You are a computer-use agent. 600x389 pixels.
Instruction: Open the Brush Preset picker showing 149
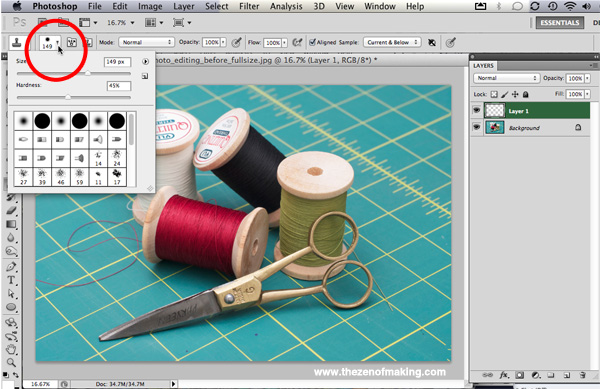click(x=50, y=42)
